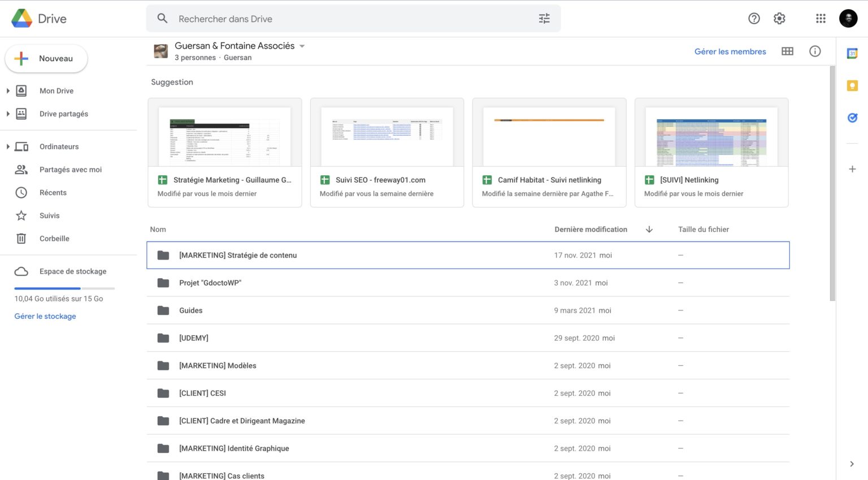Open Partagés avec moi
This screenshot has height=480, width=868.
(70, 170)
